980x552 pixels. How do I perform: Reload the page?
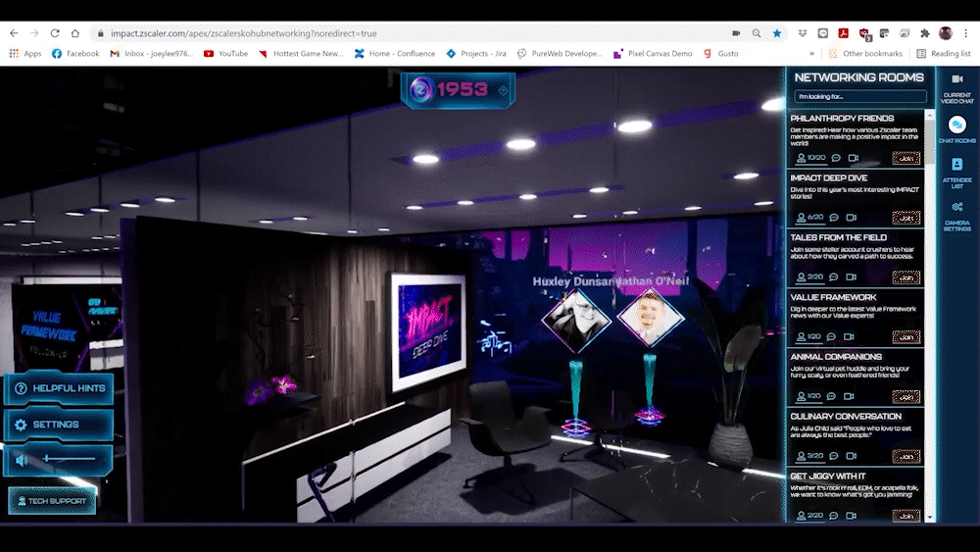click(55, 33)
